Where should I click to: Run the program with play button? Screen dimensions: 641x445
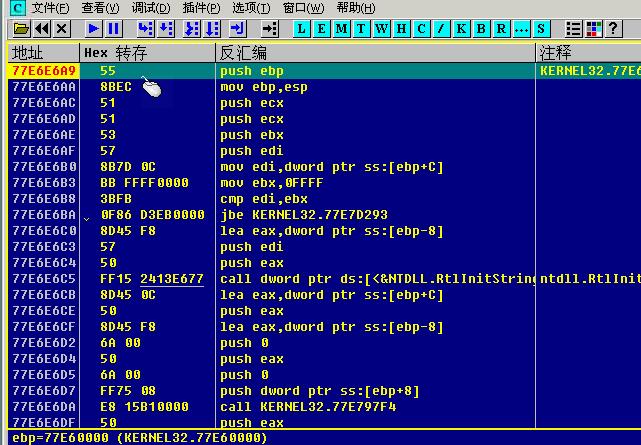[94, 29]
